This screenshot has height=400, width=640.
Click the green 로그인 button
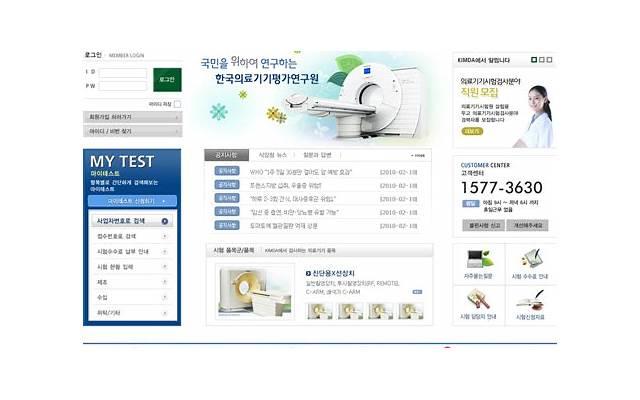(167, 80)
